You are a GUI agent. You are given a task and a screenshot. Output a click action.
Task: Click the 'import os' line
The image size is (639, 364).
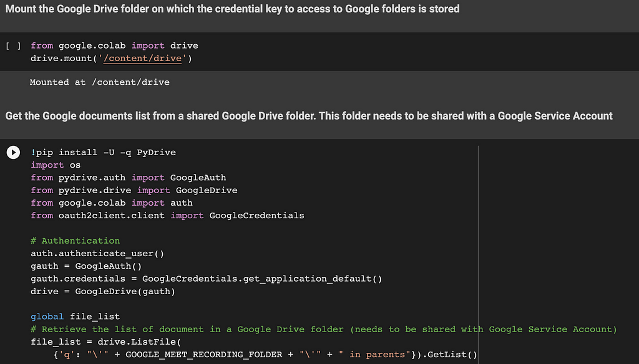tap(56, 165)
